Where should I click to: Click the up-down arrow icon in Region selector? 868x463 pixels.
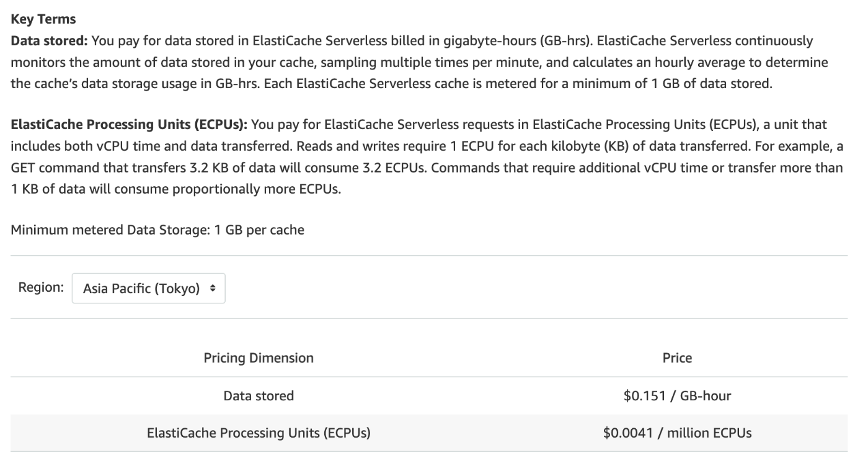pyautogui.click(x=213, y=289)
